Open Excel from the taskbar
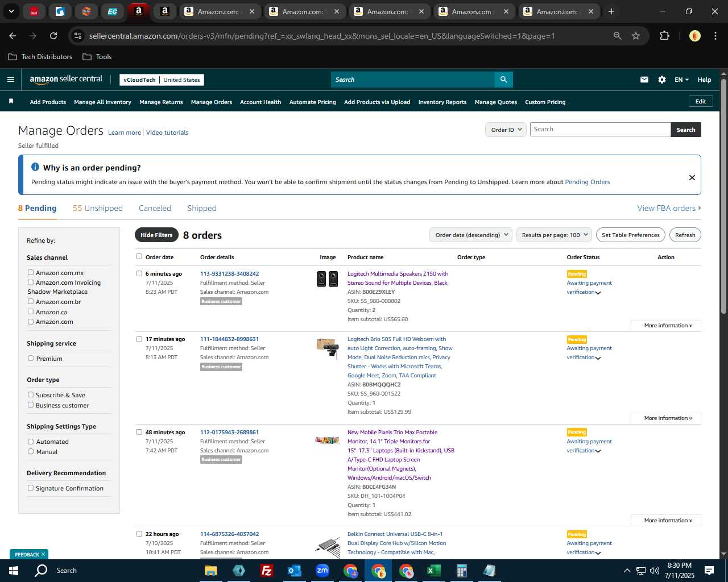The width and height of the screenshot is (728, 582). pyautogui.click(x=433, y=571)
